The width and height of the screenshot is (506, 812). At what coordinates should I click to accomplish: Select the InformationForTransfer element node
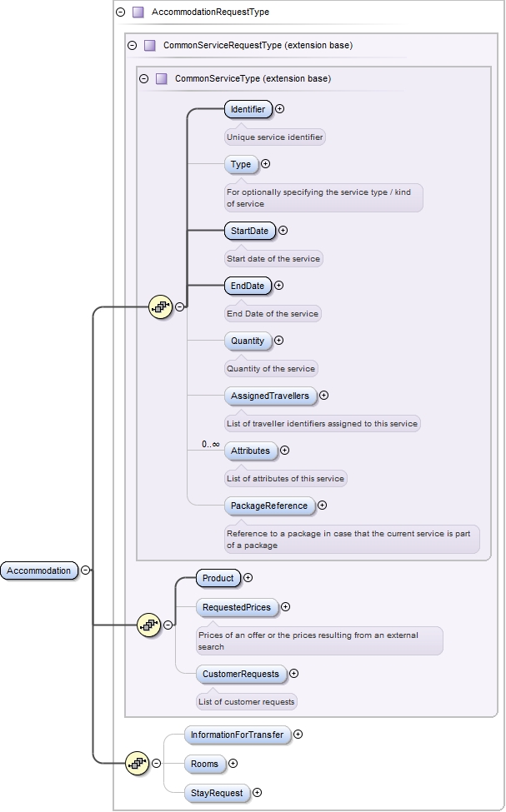point(238,735)
